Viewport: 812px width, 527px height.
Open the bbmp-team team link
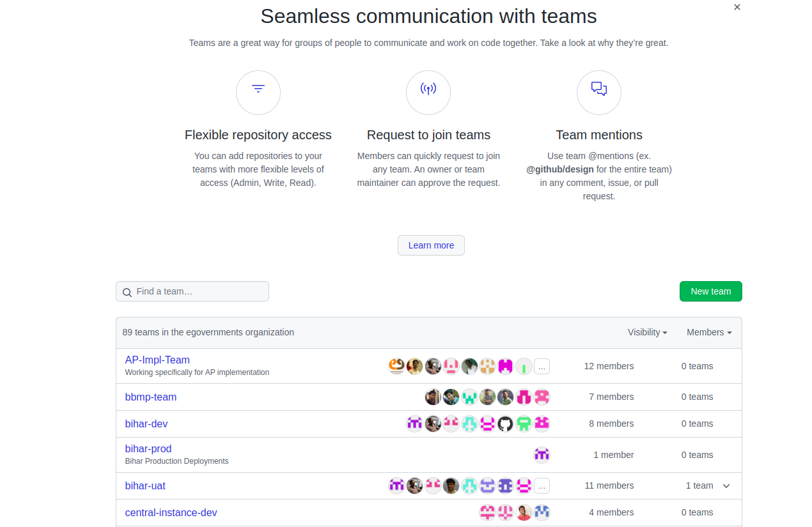tap(151, 397)
